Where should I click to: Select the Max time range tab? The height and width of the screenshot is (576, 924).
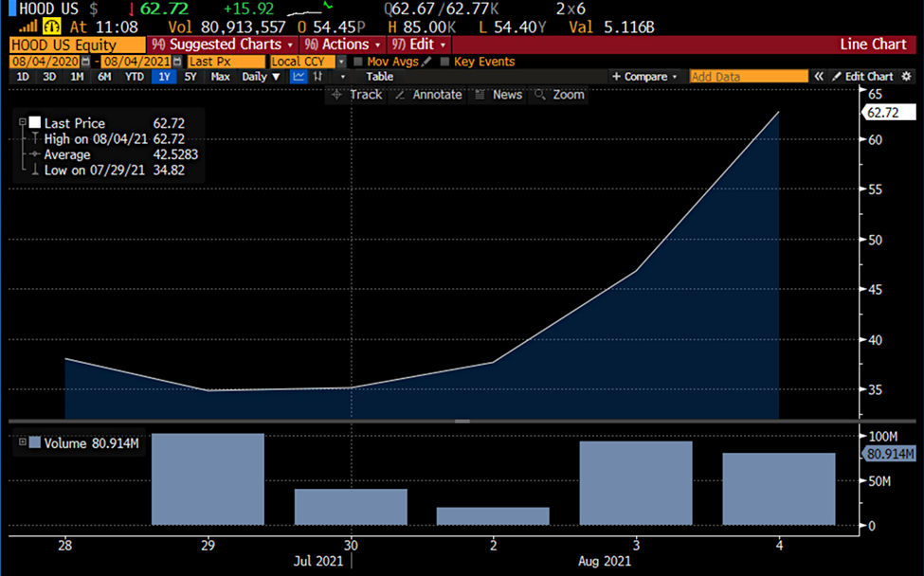pyautogui.click(x=221, y=77)
